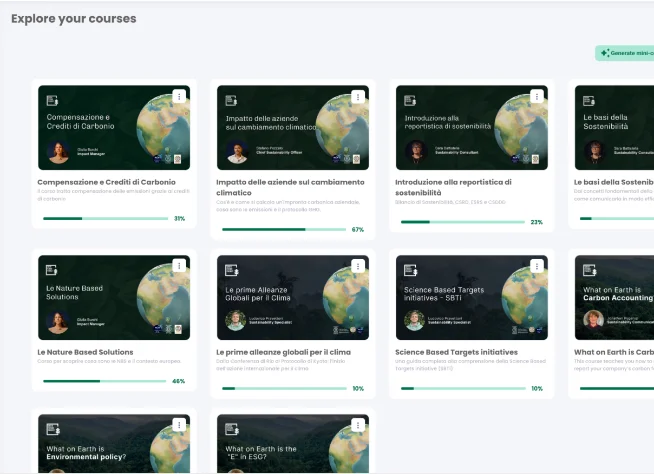This screenshot has width=654, height=474.
Task: Click instructor avatar on Compensazione e Crediti thumbnail
Action: click(59, 152)
